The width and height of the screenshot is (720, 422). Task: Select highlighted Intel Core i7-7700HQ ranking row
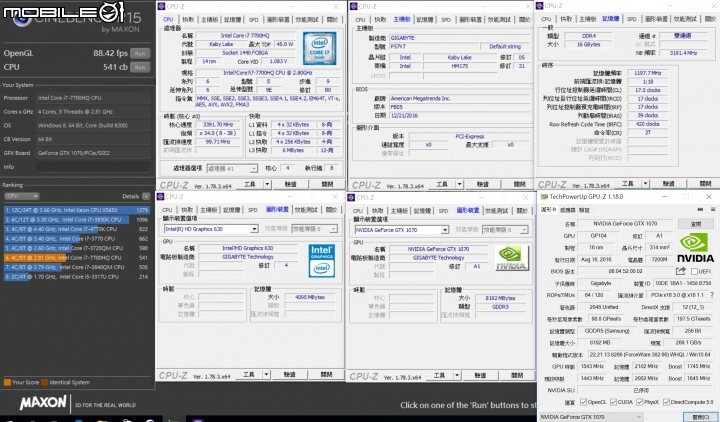tap(77, 258)
